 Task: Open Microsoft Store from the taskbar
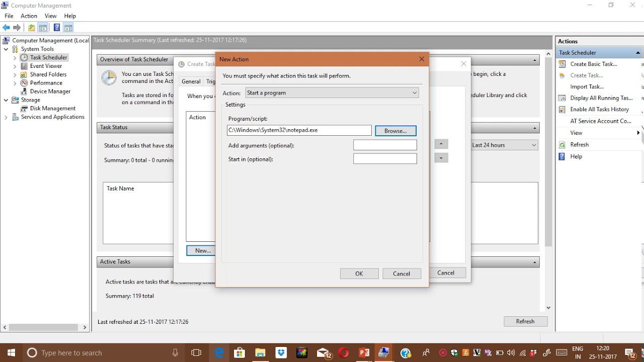pyautogui.click(x=239, y=353)
